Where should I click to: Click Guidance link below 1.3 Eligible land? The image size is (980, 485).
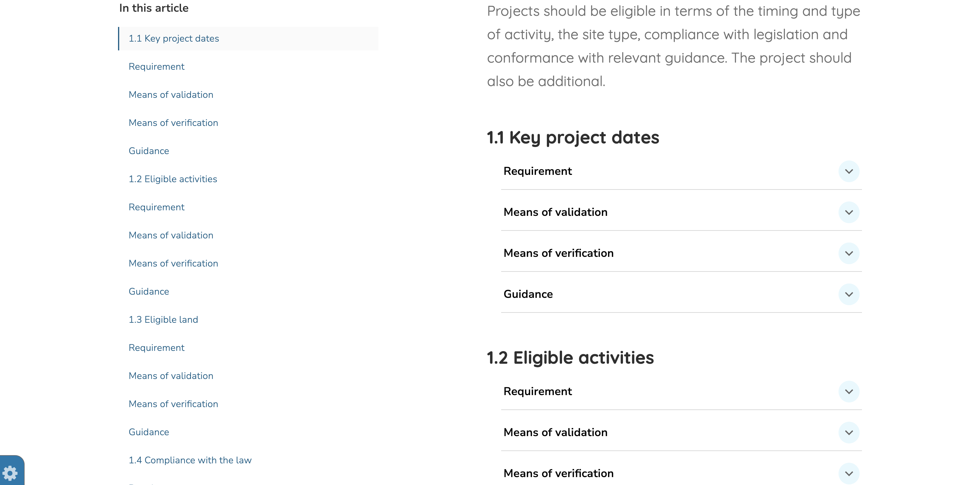click(x=149, y=432)
